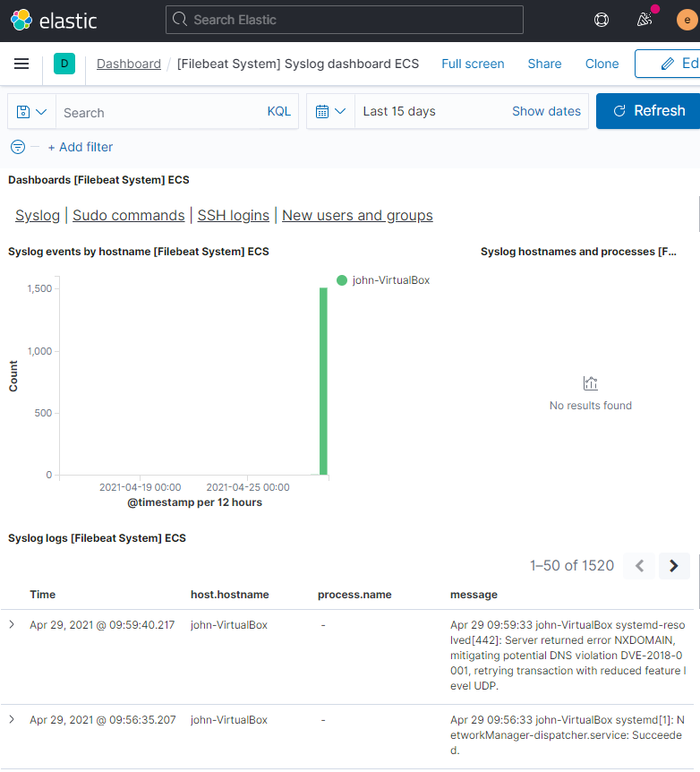Open saved queries with the save icon
700x772 pixels.
[25, 111]
